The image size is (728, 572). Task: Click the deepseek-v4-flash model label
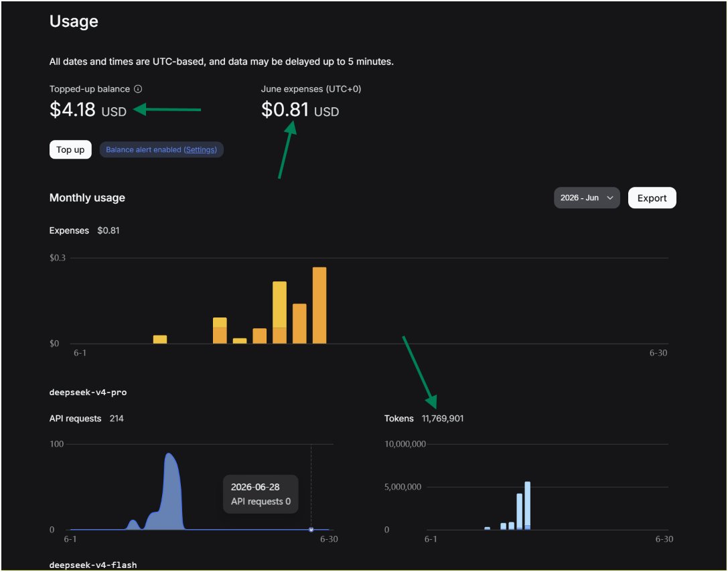click(x=93, y=565)
